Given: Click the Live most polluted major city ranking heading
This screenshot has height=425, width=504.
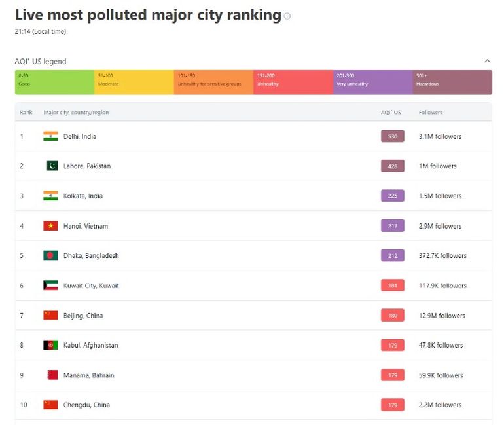Looking at the screenshot, I should click(x=148, y=15).
